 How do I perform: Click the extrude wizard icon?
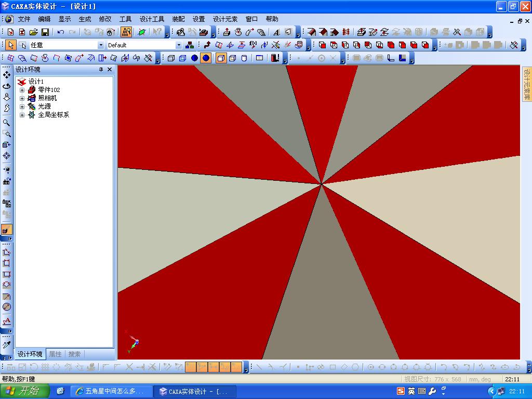point(227,32)
